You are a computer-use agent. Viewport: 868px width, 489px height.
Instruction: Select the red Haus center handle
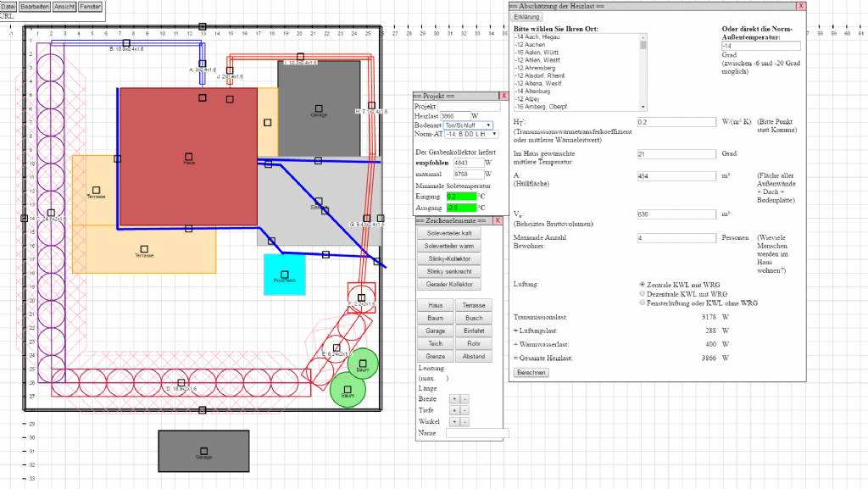[x=188, y=157]
